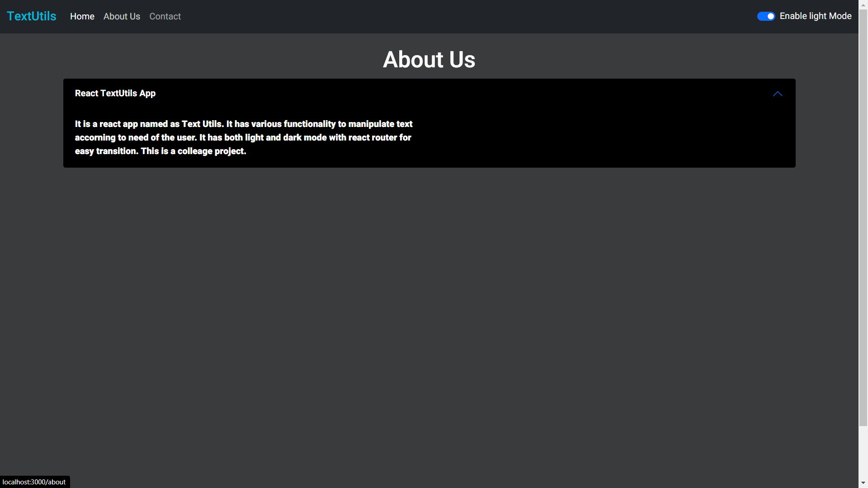Click the localhost:3000/about status URL
868x488 pixels.
[34, 482]
